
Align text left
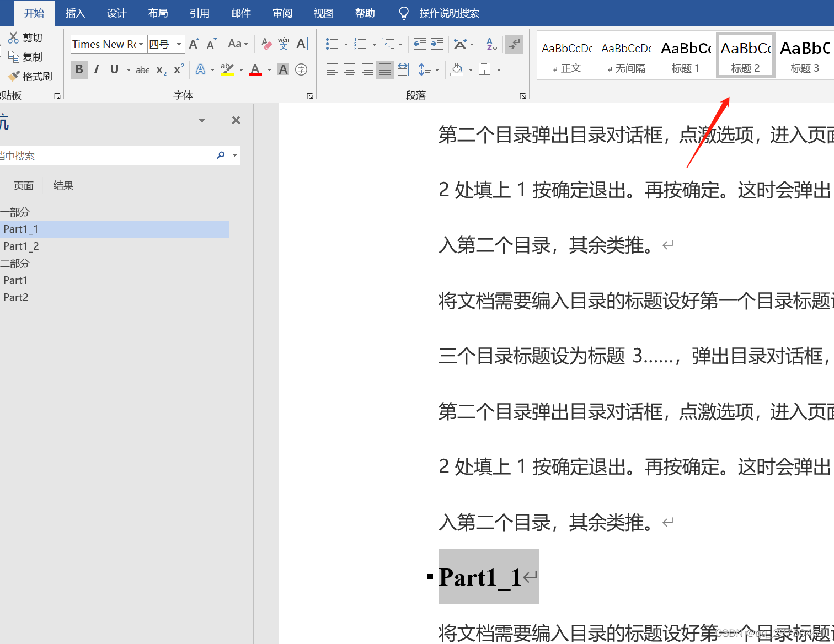pyautogui.click(x=332, y=69)
